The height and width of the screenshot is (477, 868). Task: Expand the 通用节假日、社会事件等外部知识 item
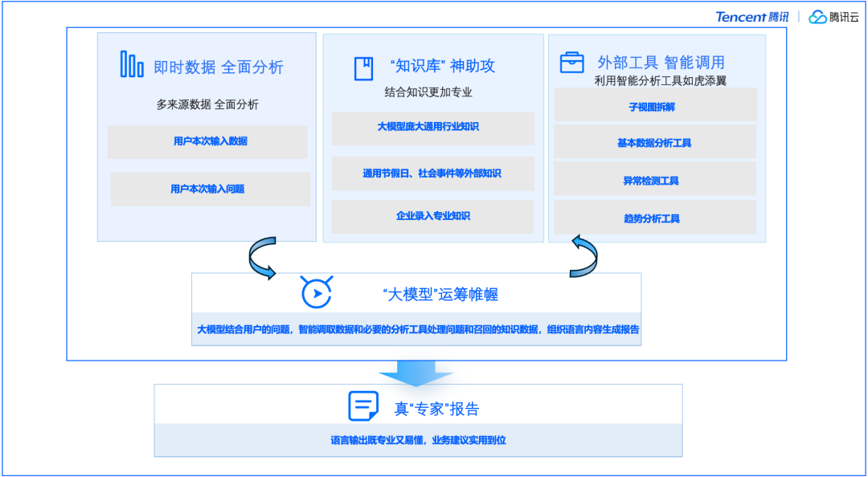[x=432, y=173]
